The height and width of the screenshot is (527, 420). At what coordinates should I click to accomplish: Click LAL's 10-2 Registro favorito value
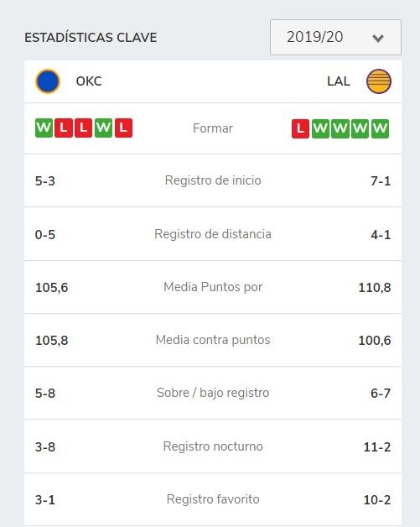pyautogui.click(x=377, y=500)
